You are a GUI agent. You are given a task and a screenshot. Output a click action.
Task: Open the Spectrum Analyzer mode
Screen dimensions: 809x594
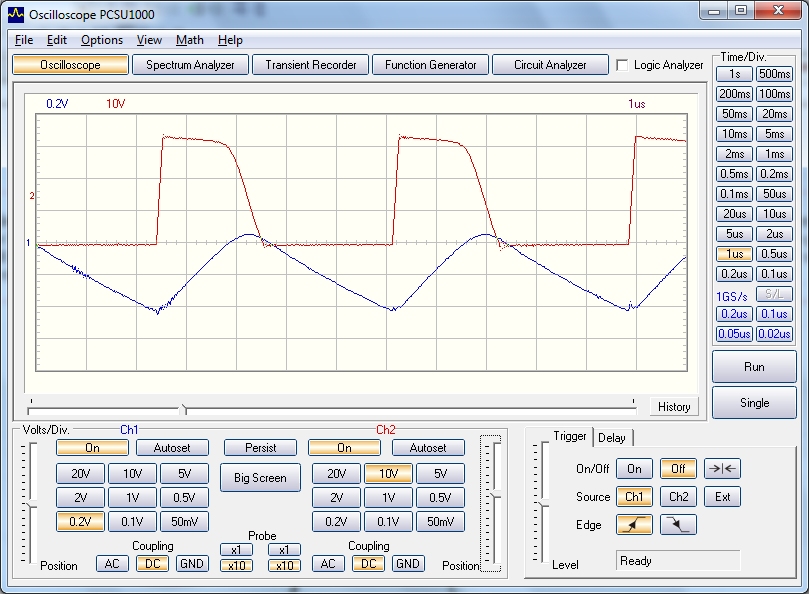point(190,65)
